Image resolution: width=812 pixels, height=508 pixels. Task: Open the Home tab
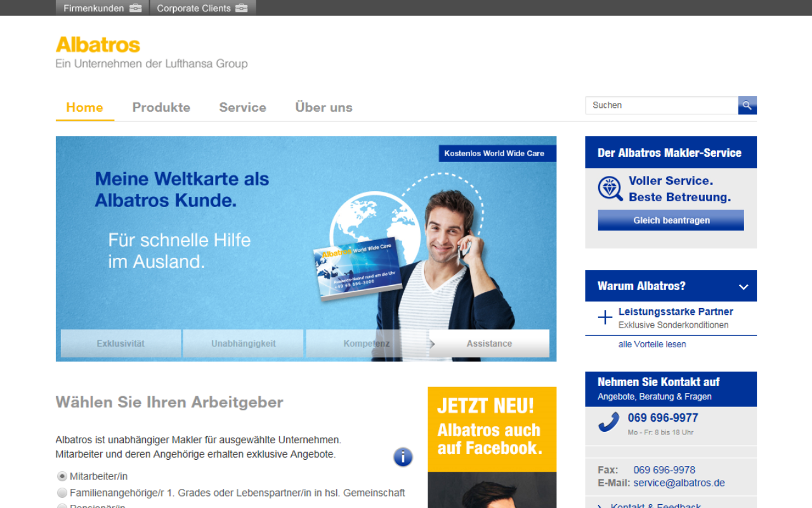click(84, 107)
